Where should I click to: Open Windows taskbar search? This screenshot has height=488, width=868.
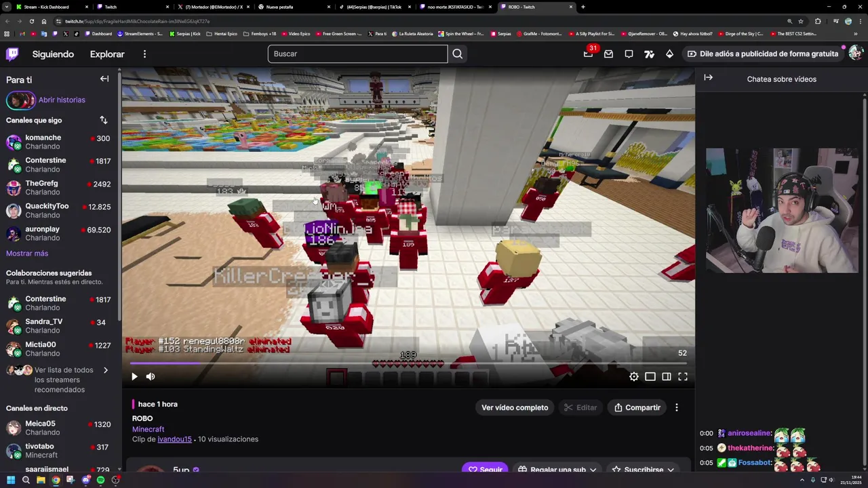26,480
